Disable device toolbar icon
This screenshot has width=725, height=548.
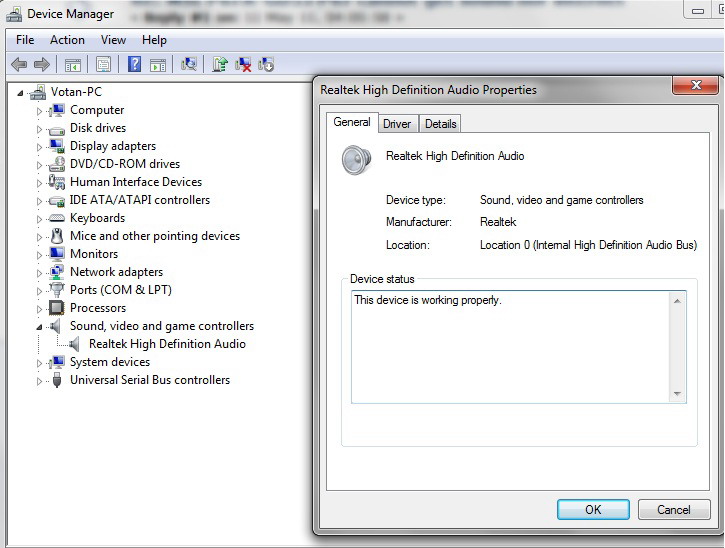click(x=266, y=64)
